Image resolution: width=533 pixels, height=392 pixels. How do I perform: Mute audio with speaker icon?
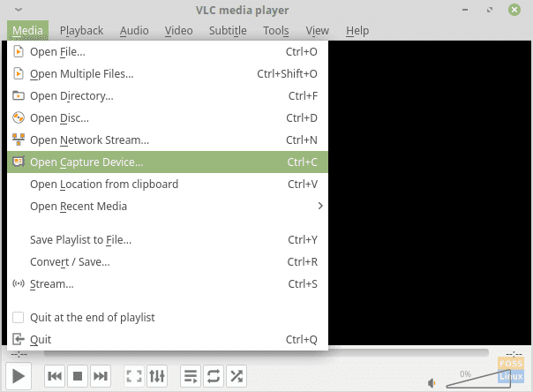pos(432,383)
